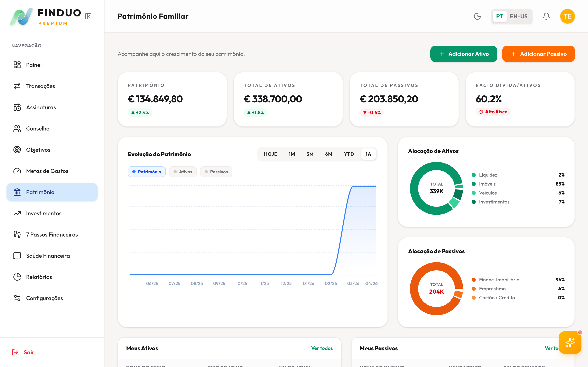Click the Imóveis legend color dot
Screen dimensions: 588x367
tap(473, 184)
